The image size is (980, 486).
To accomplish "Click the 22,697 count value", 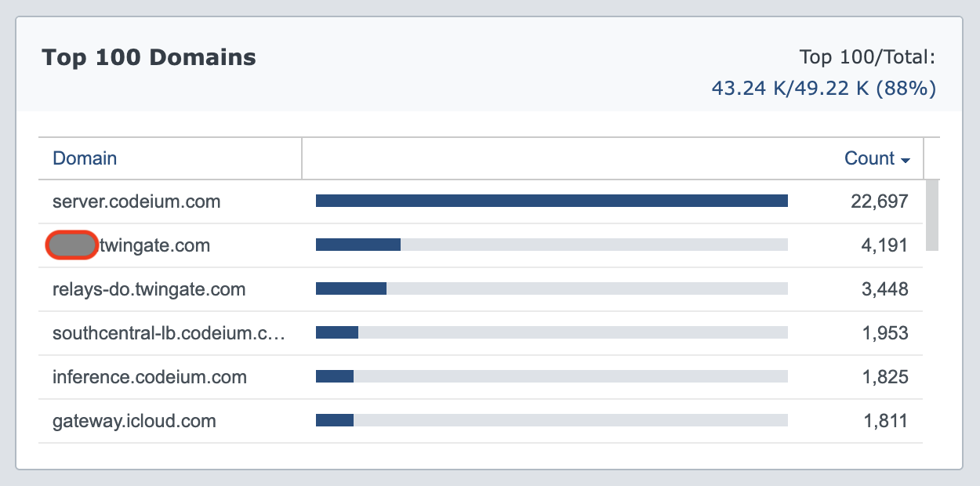I will tap(879, 201).
